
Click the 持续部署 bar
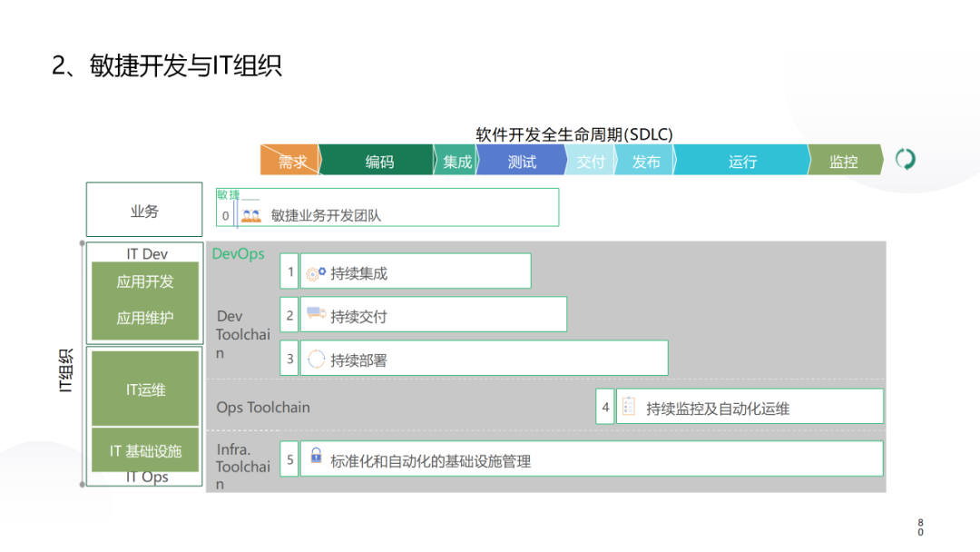(x=485, y=358)
